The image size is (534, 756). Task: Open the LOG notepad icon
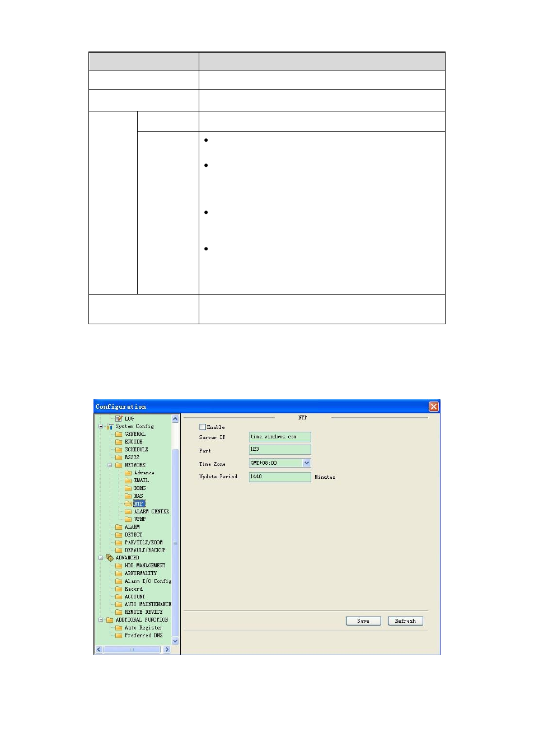click(x=119, y=418)
